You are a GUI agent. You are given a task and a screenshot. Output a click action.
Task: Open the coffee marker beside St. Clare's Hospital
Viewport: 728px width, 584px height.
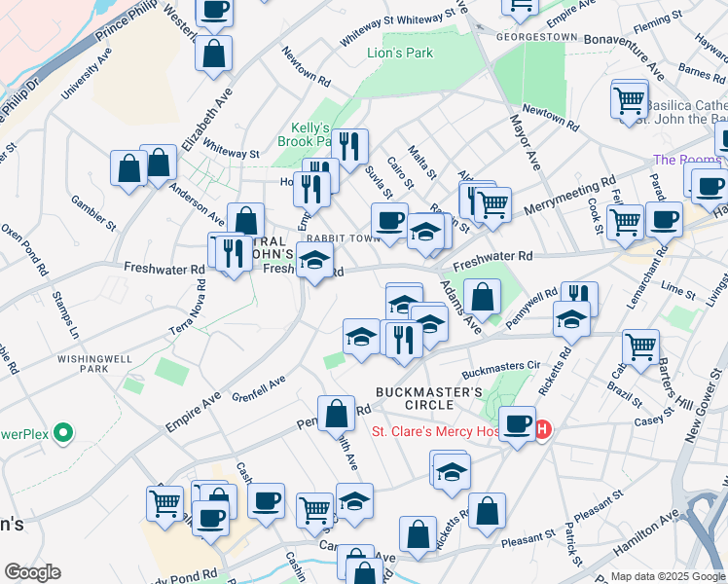[x=519, y=424]
